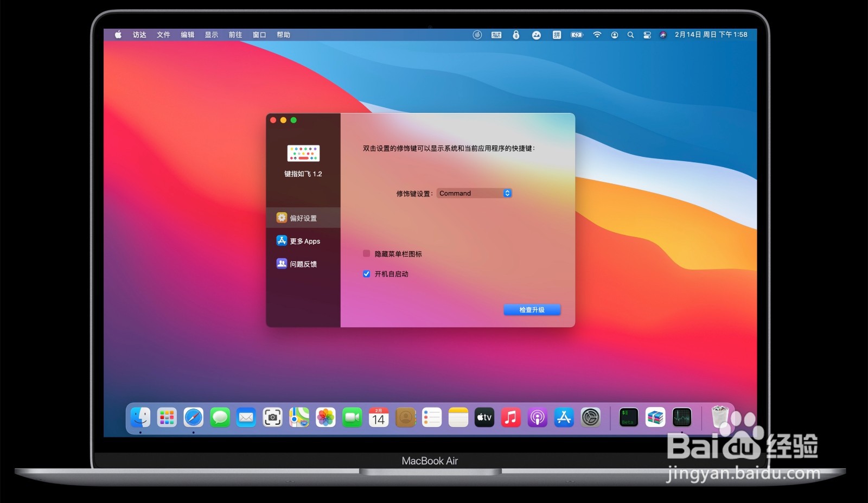Open the 窗口 menu
868x503 pixels.
[259, 35]
